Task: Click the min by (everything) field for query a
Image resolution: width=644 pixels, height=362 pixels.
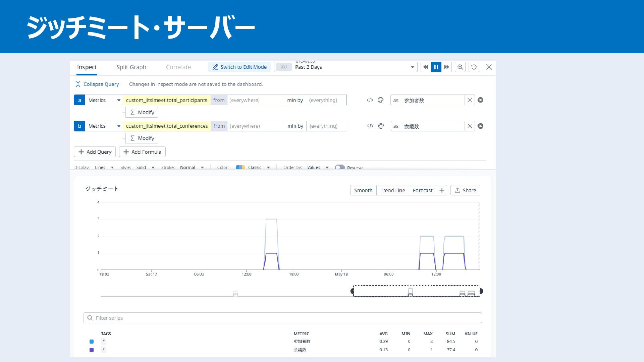Action: coord(326,100)
